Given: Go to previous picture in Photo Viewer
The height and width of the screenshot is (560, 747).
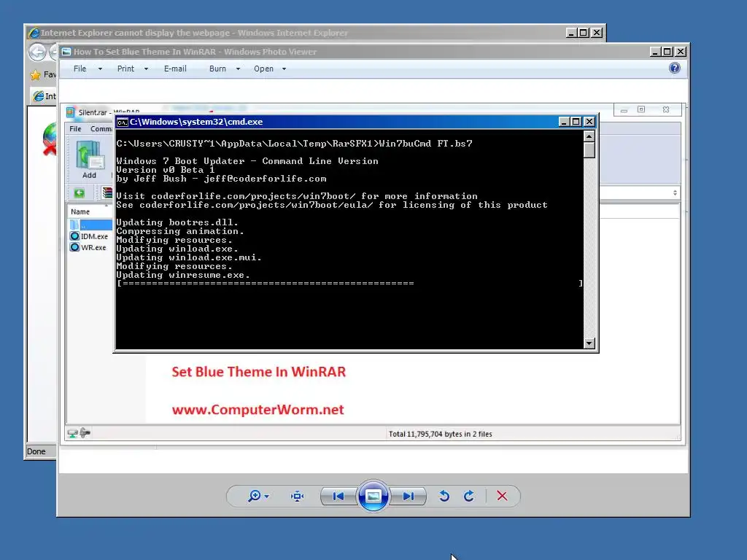Looking at the screenshot, I should (338, 496).
